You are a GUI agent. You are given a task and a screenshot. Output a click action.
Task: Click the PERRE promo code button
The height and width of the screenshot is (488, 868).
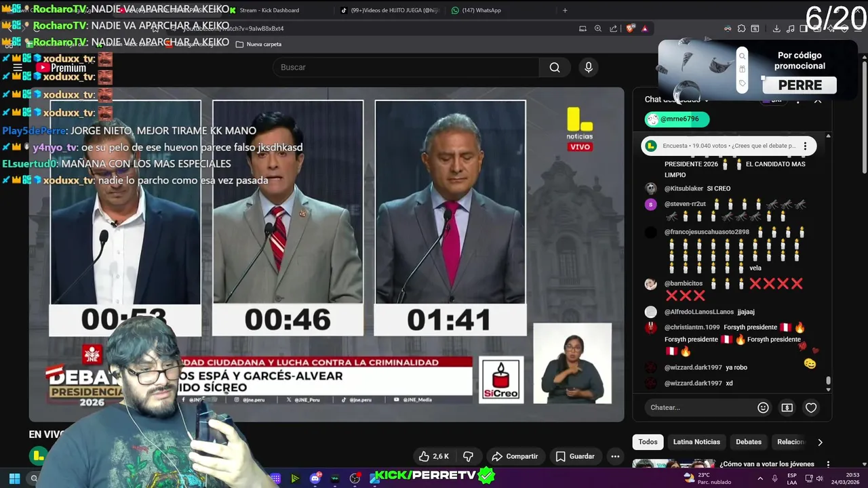pos(800,85)
